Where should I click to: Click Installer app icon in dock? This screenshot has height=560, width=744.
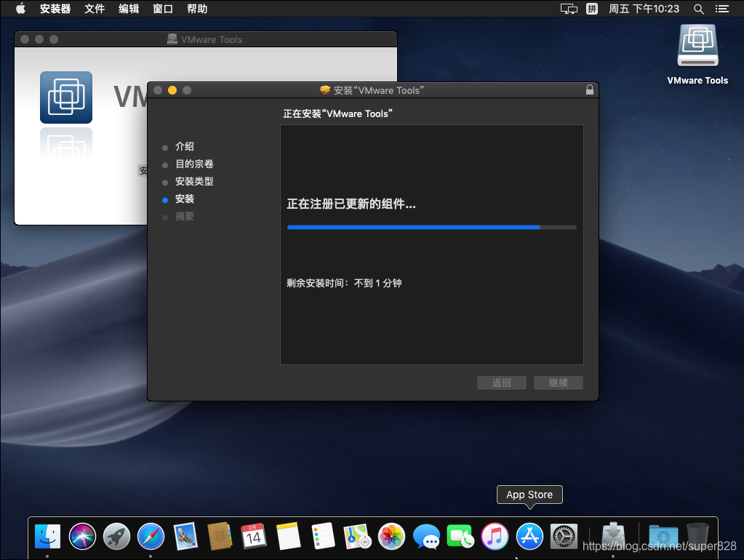[x=614, y=536]
